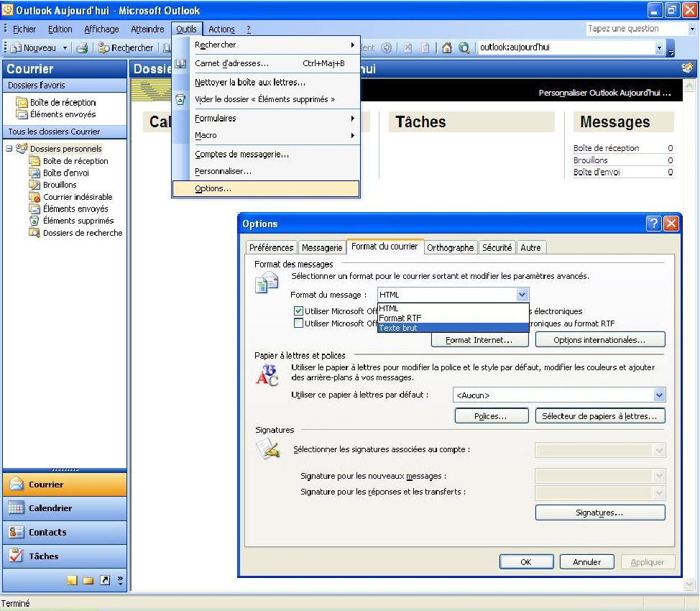This screenshot has height=611, width=700.
Task: Click the Outlook icon in the title bar
Action: [x=7, y=9]
